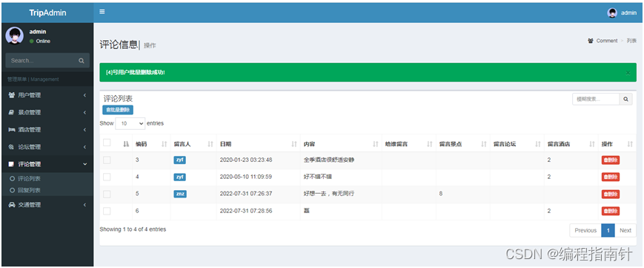
Task: Click the 评论管理 square icon
Action: tap(12, 164)
